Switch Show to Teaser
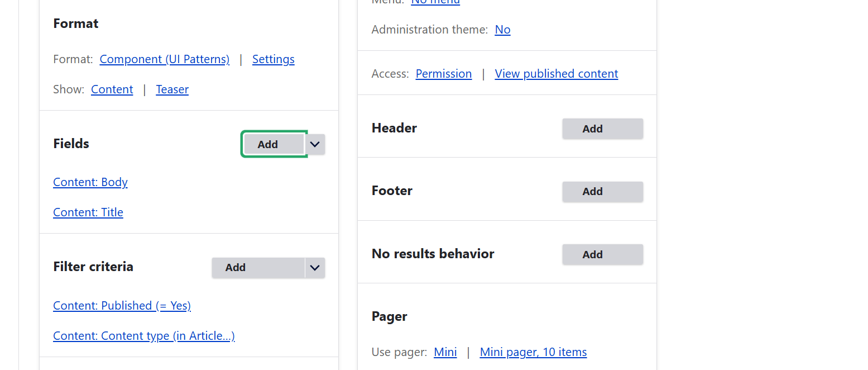 point(172,89)
